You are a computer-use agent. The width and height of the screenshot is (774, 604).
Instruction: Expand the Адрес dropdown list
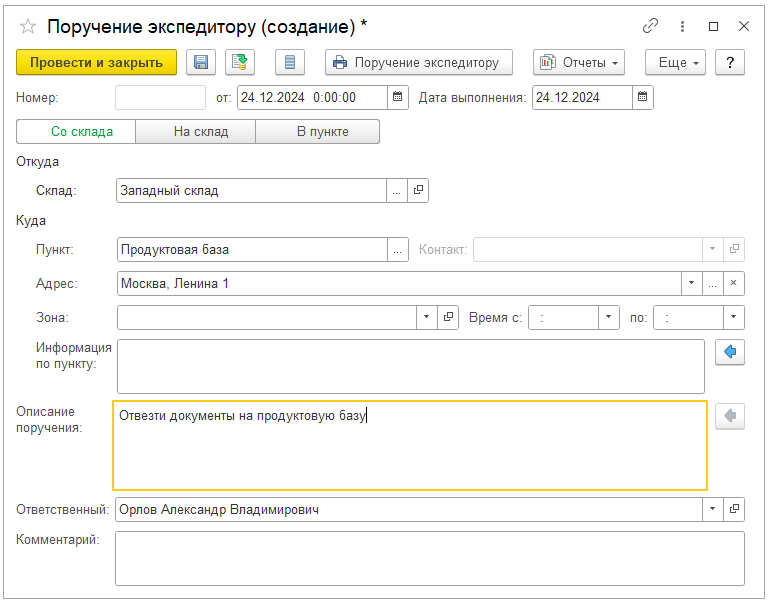tap(692, 284)
